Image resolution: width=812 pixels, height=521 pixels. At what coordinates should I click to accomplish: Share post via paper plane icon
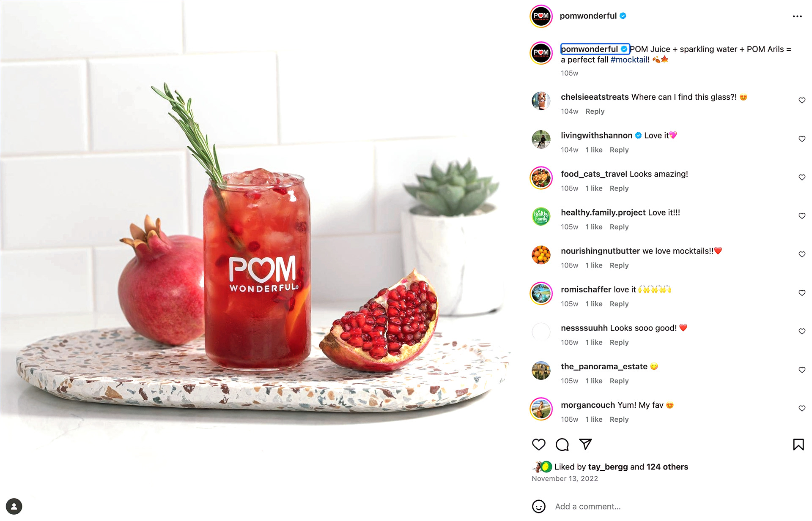coord(585,444)
